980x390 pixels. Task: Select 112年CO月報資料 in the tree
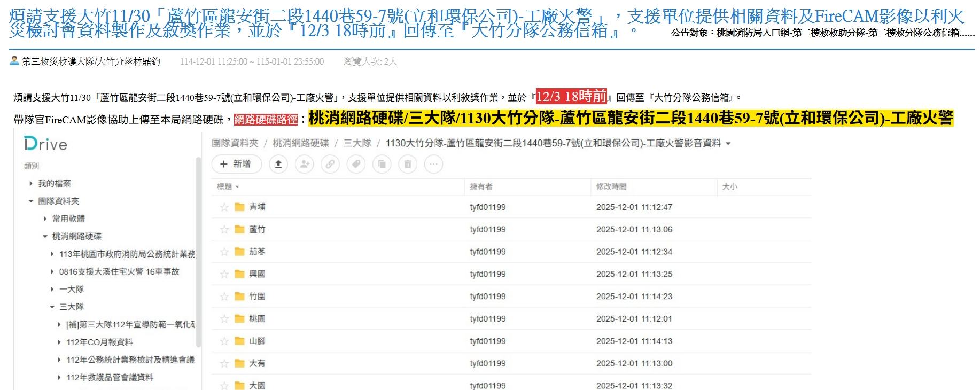pos(99,342)
